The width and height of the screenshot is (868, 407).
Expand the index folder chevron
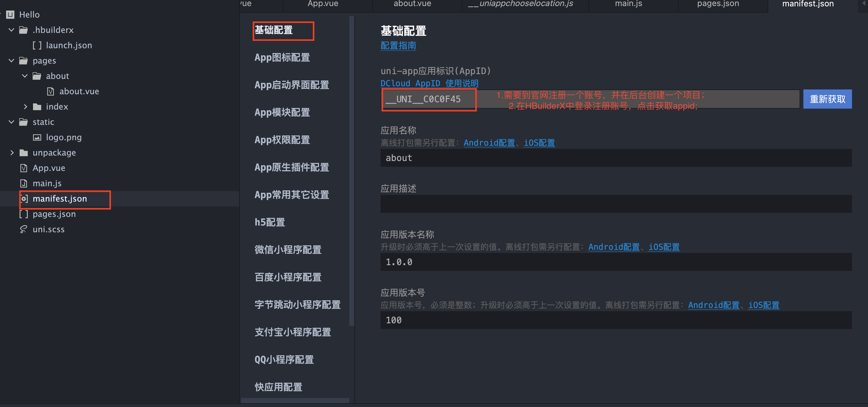click(25, 107)
